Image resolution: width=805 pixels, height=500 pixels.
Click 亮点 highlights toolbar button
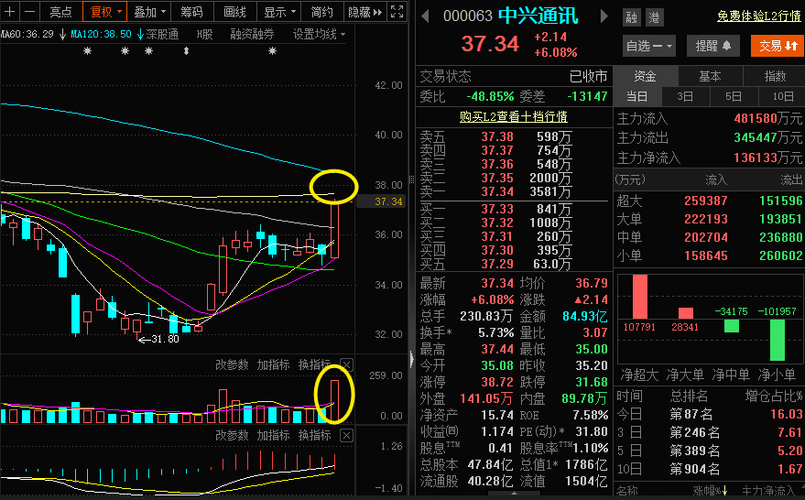click(61, 11)
